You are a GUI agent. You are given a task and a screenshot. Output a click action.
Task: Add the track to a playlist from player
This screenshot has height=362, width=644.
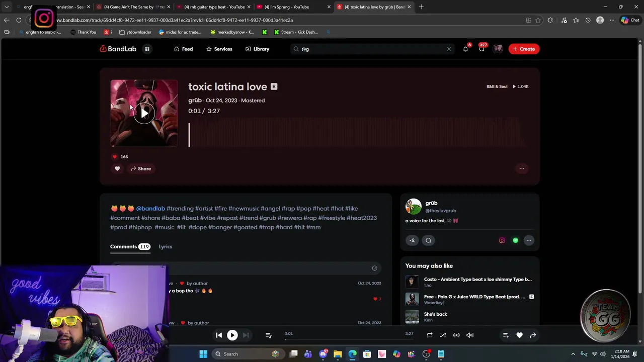pos(506,335)
